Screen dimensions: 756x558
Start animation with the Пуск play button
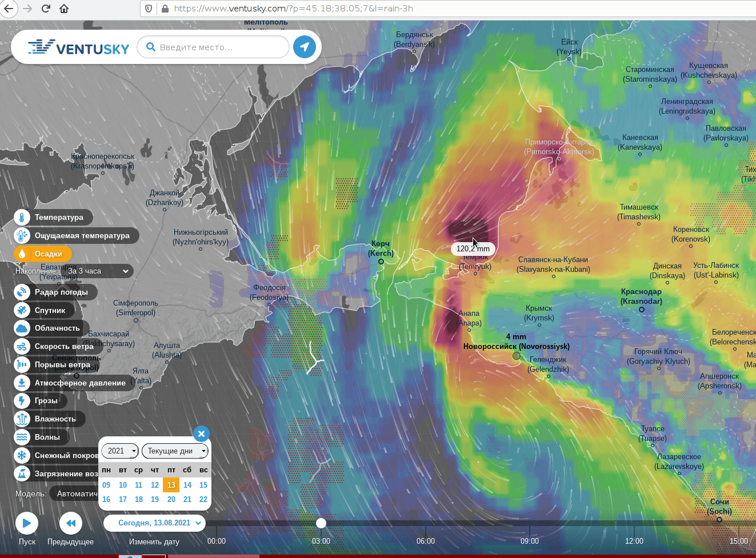pos(27,523)
